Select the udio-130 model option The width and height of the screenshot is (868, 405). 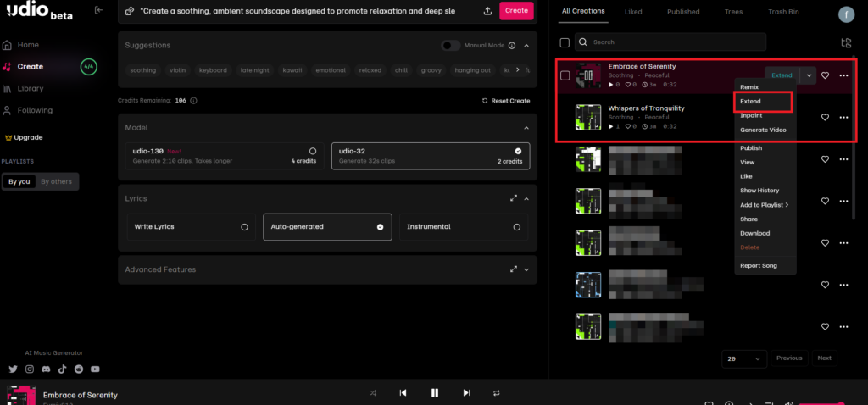point(225,156)
